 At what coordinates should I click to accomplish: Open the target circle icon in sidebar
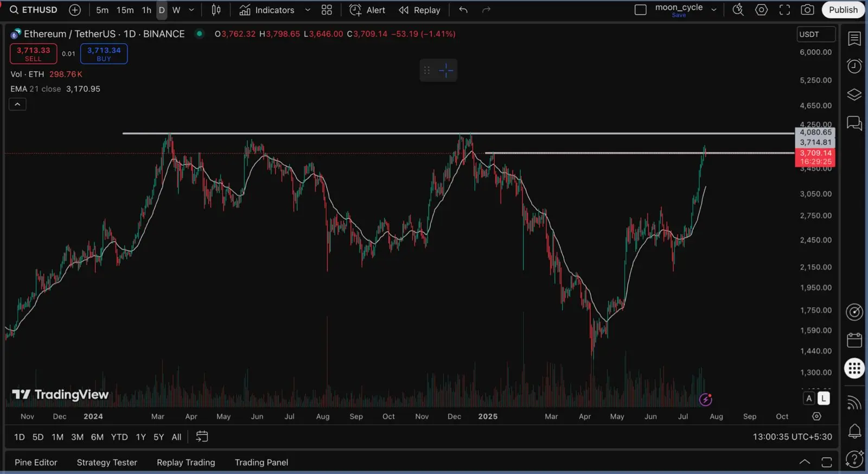coord(854,312)
